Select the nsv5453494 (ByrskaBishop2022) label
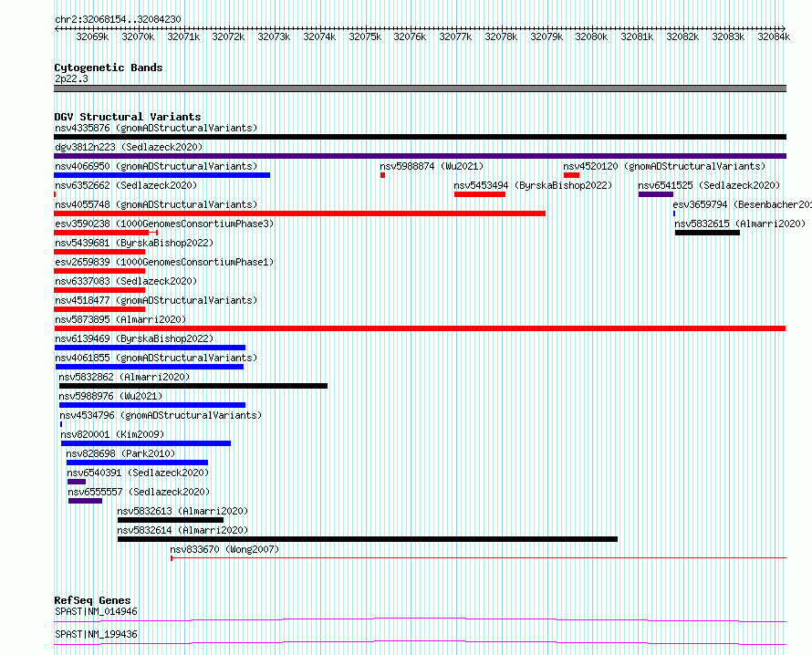Screen dimensions: 812x655 tap(533, 185)
